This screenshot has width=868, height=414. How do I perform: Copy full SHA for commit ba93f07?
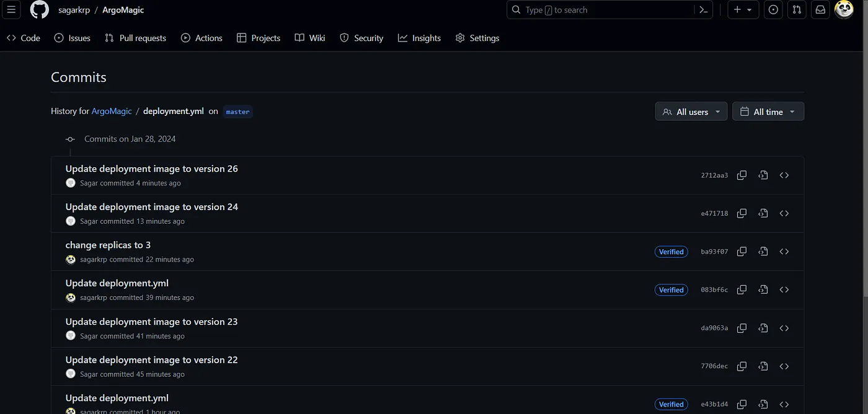742,252
